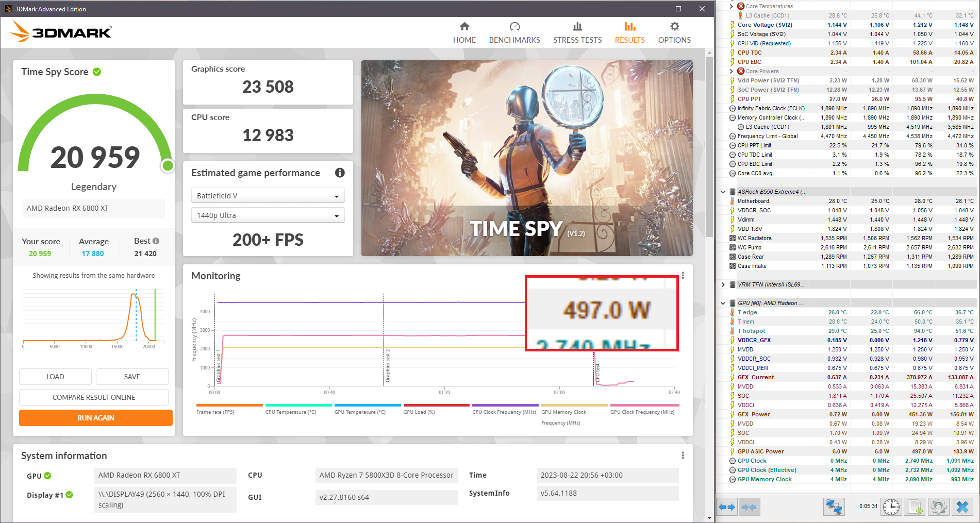
Task: Click the Graphics score value 23 508
Action: tap(268, 87)
